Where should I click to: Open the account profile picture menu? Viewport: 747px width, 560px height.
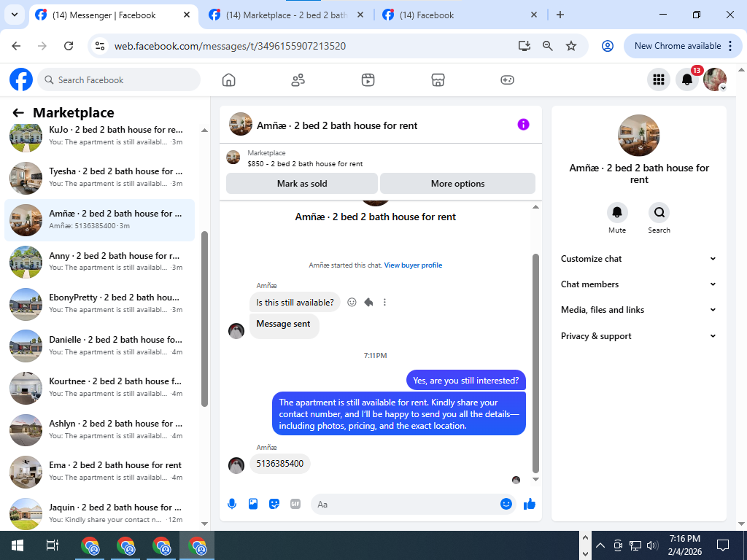click(x=715, y=79)
